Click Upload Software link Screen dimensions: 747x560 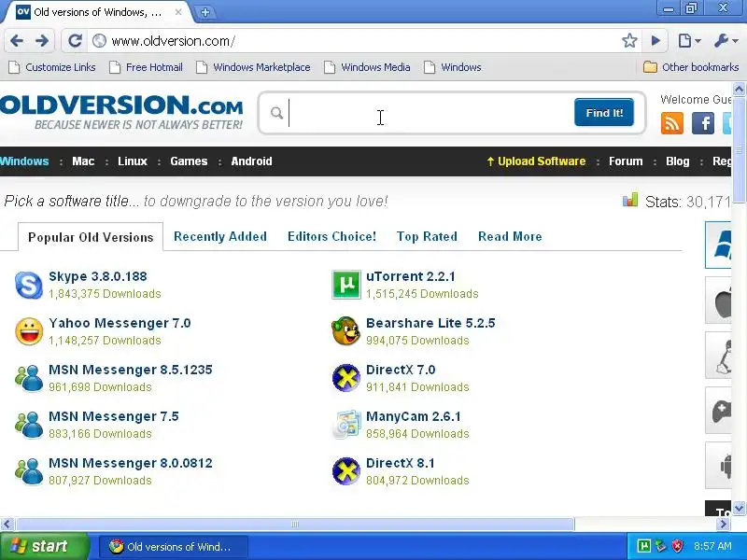[x=536, y=161]
